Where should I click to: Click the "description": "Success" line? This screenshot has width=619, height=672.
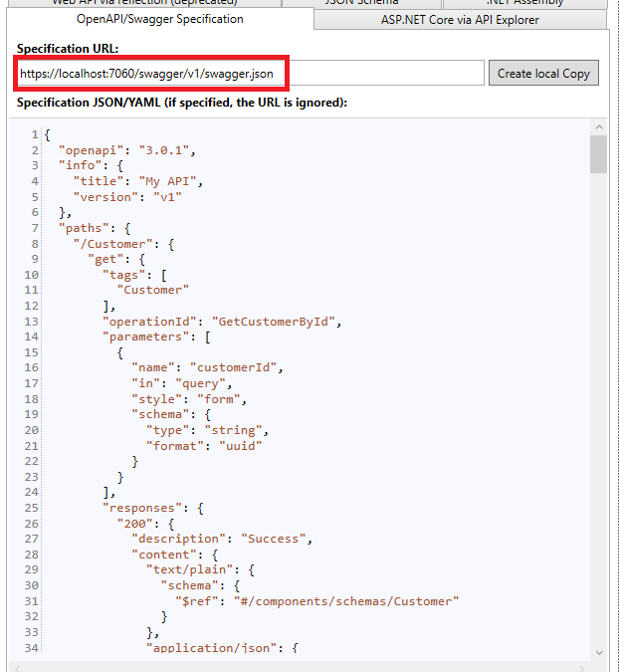pos(222,539)
